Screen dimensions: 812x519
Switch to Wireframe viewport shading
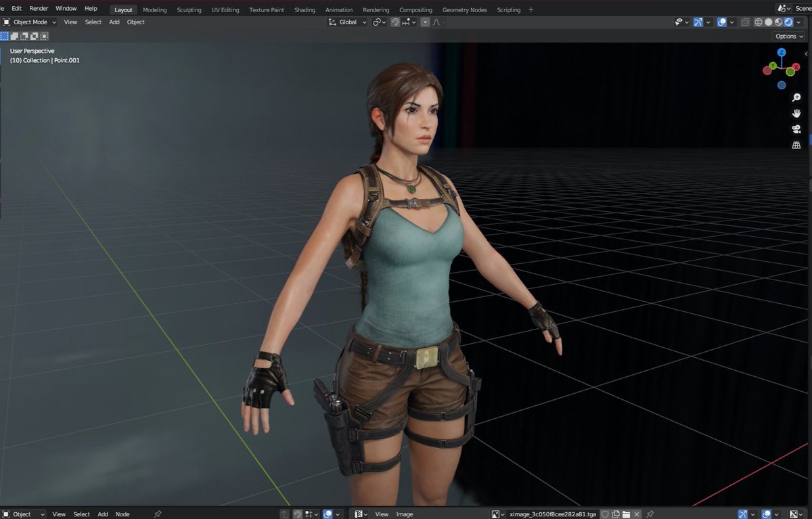(x=758, y=22)
